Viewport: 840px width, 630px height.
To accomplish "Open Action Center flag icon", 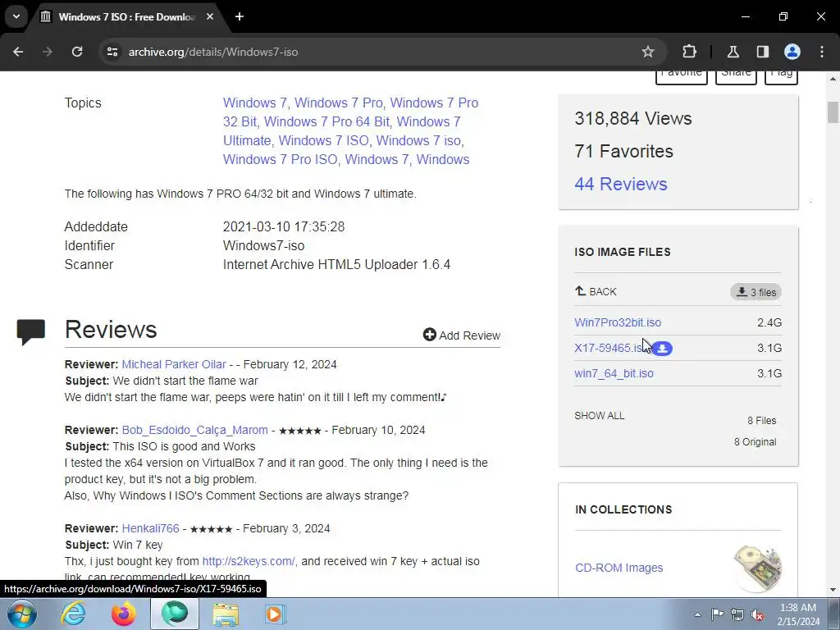I will point(717,614).
